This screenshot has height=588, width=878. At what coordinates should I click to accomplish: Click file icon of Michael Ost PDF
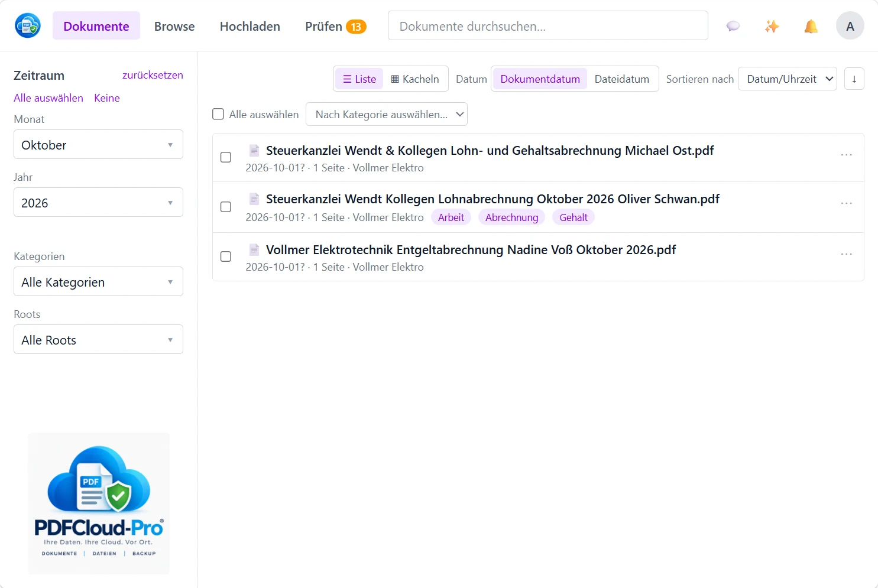tap(254, 150)
